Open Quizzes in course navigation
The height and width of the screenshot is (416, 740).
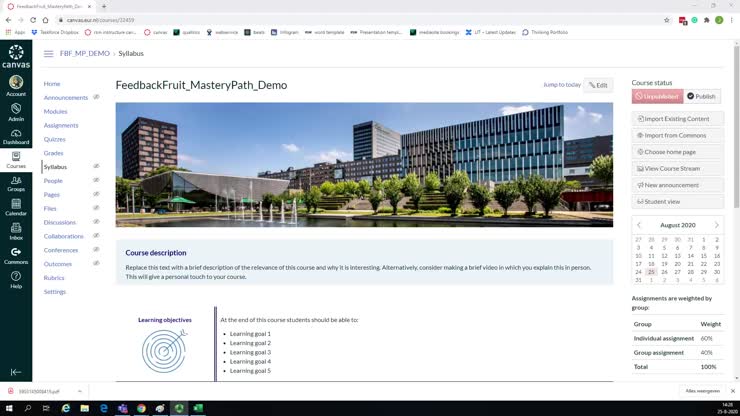click(x=54, y=139)
